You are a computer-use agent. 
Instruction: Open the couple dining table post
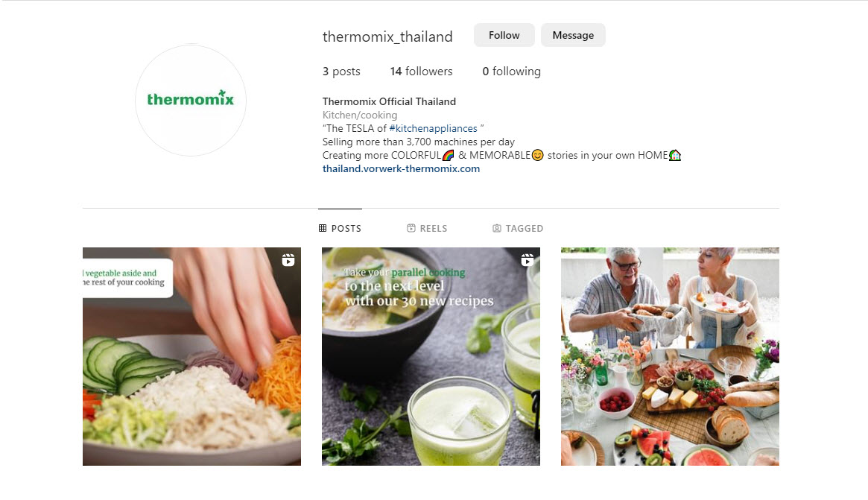tap(670, 357)
